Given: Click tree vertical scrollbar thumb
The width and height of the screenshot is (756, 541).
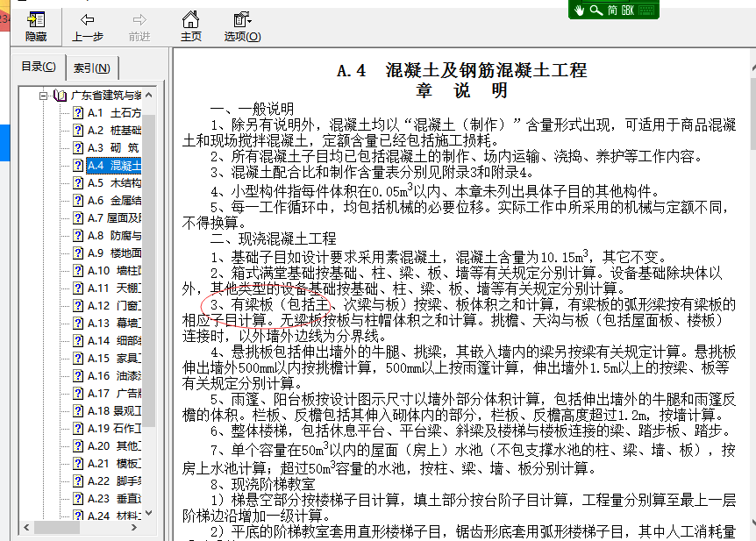Looking at the screenshot, I should 148,271.
